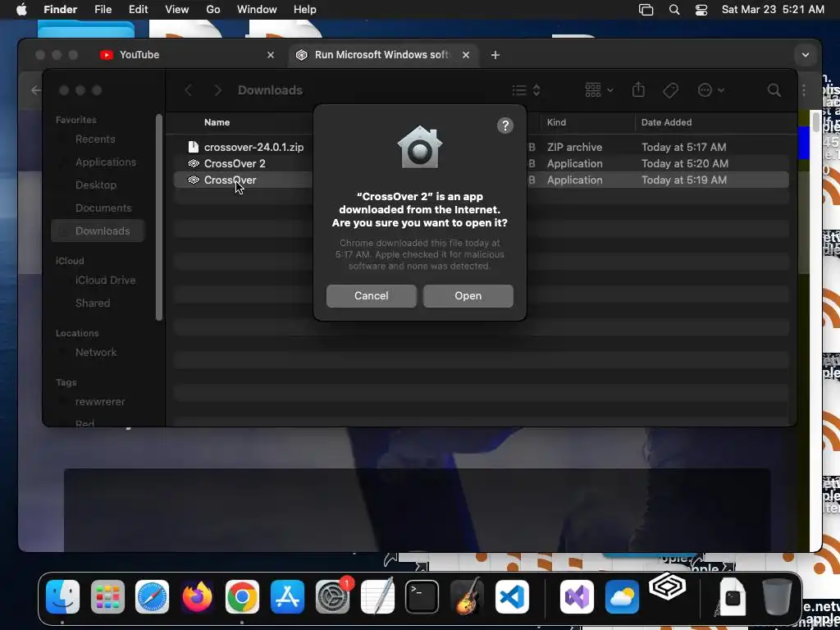Click Open in the CrossOver 2 dialog
Image resolution: width=840 pixels, height=630 pixels.
(x=468, y=295)
